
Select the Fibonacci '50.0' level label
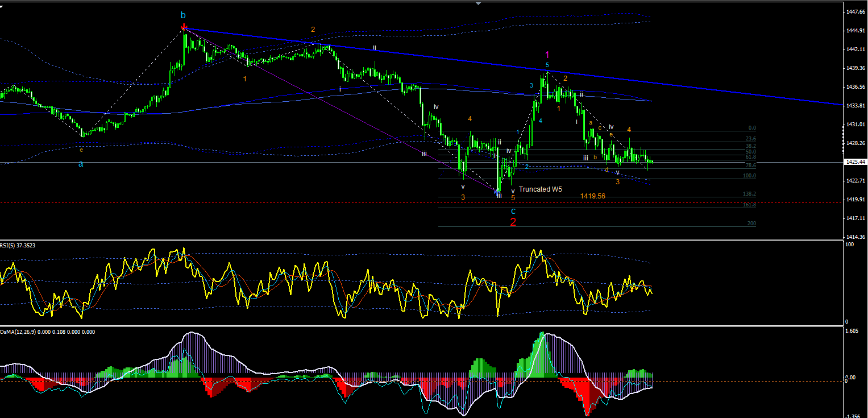pos(750,152)
